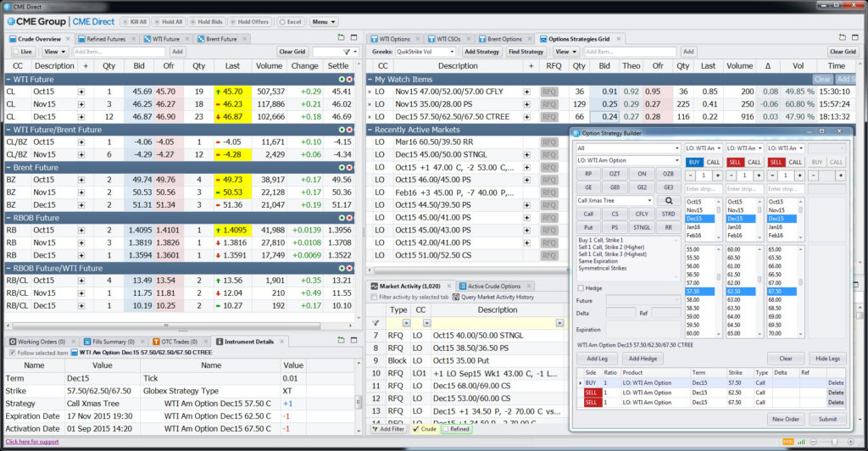The height and width of the screenshot is (451, 868).
Task: Toggle the Hedge checkbox in strategy builder
Action: click(581, 288)
